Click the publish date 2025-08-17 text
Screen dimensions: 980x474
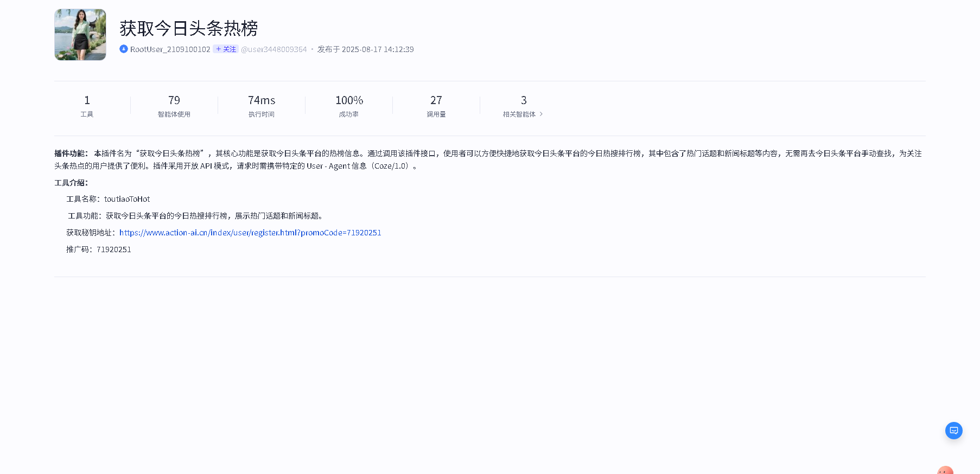(x=366, y=49)
